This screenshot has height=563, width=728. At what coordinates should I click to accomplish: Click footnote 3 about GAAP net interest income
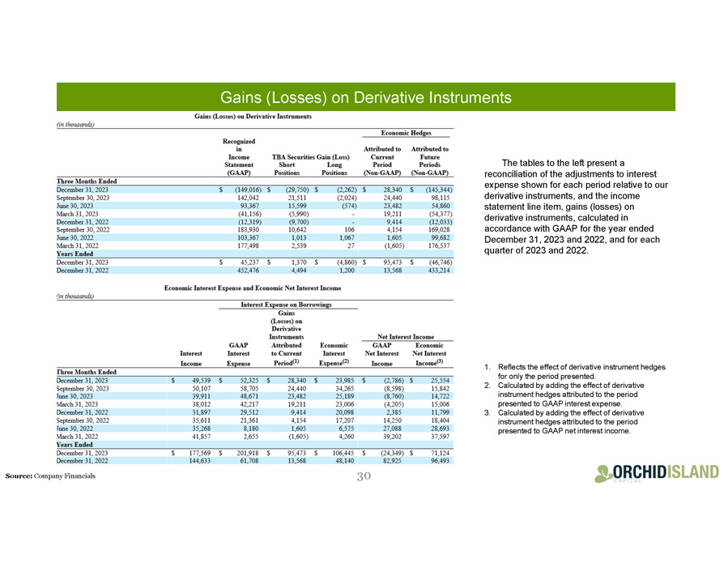pyautogui.click(x=581, y=421)
